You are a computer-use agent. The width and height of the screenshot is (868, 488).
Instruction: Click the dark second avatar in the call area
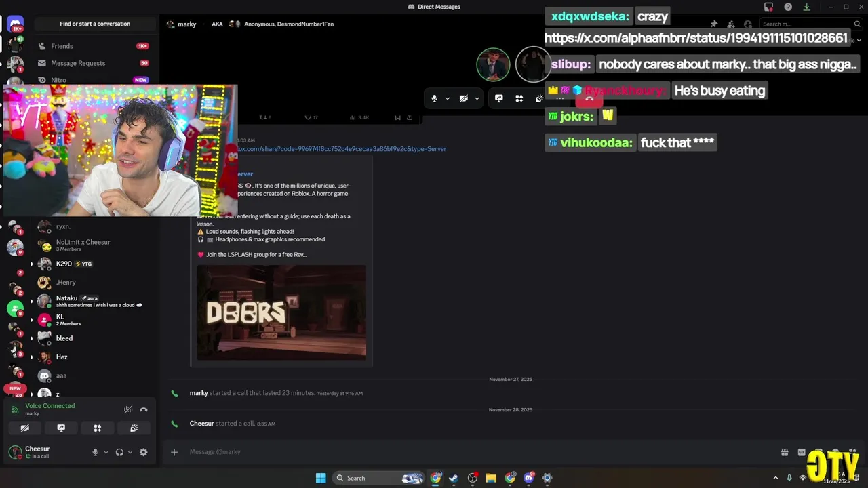pos(533,65)
